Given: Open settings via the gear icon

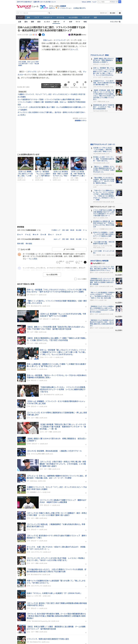Looking at the screenshot, I should (120, 13).
